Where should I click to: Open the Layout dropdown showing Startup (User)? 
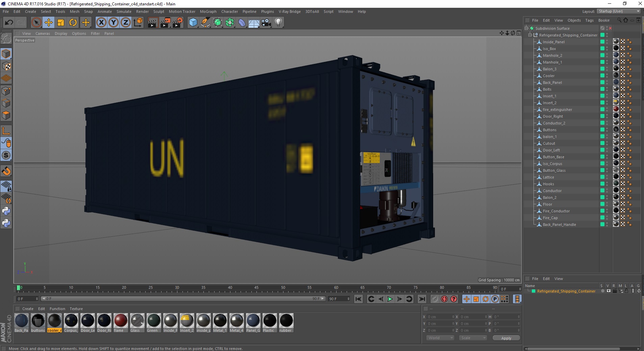[x=619, y=11]
